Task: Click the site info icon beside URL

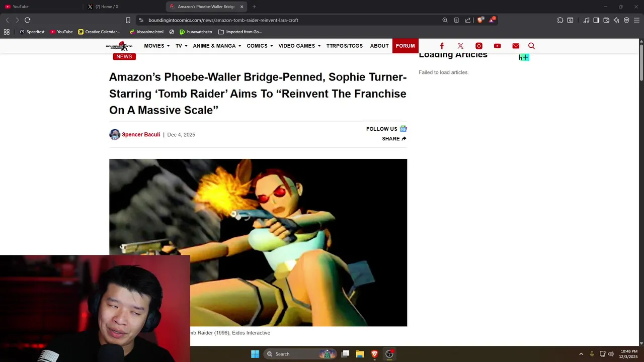Action: (x=141, y=20)
